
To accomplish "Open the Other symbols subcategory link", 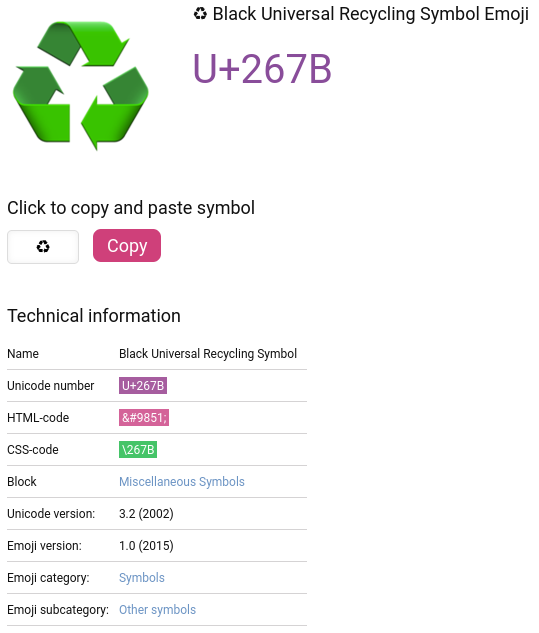I will click(157, 610).
